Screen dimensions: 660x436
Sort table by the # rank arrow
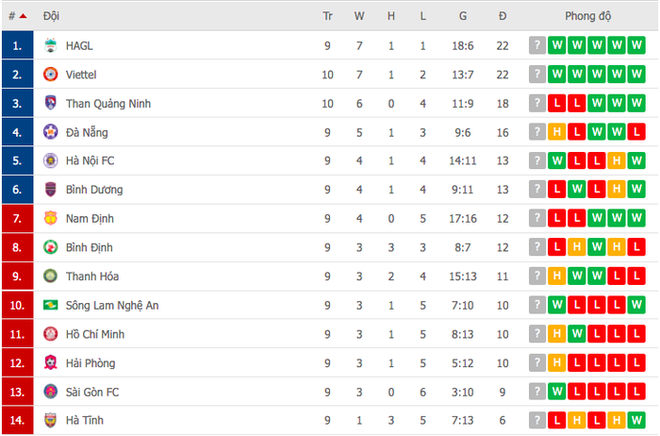pyautogui.click(x=23, y=16)
